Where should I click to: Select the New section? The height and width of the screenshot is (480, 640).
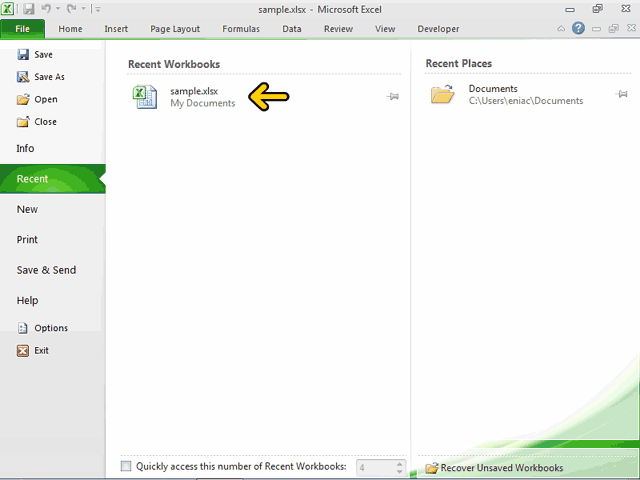27,209
